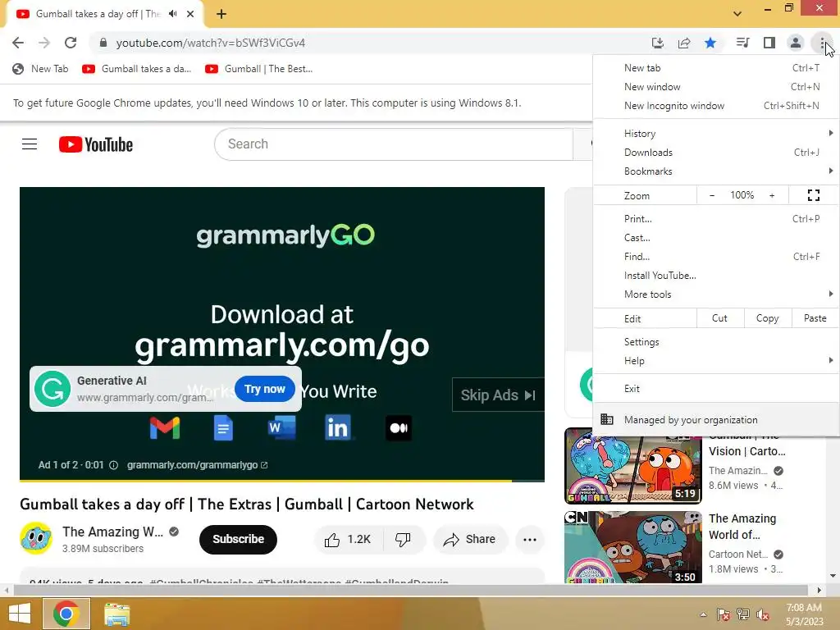
Task: Click Copy in the Edit row
Action: tap(767, 318)
